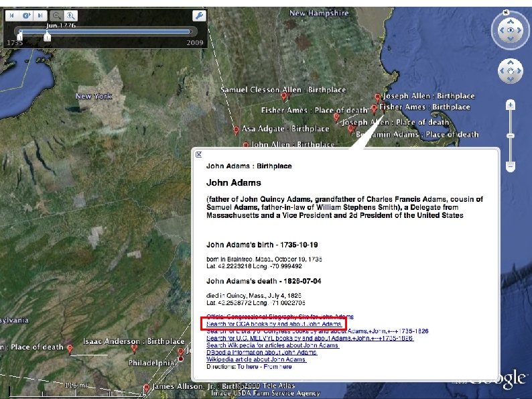Open time slider wrench settings

[199, 15]
